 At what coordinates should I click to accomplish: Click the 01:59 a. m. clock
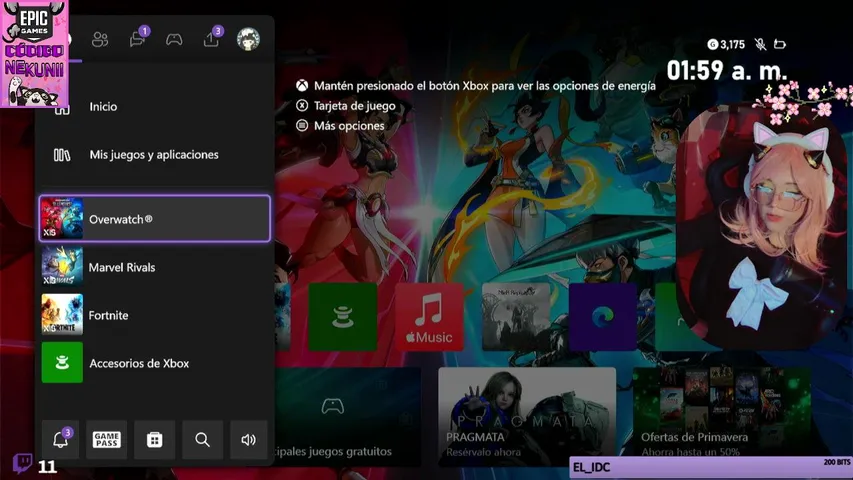[727, 70]
